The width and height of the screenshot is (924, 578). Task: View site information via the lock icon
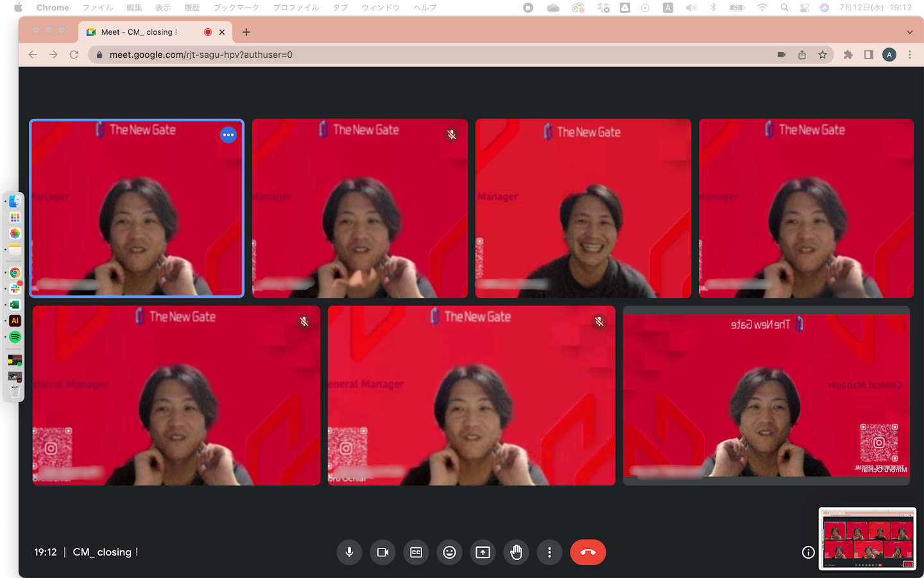99,55
